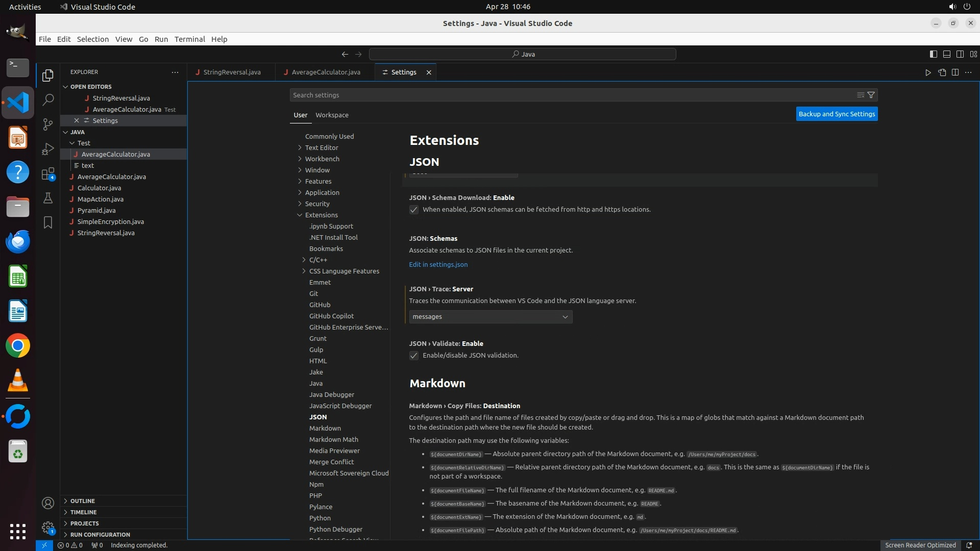
Task: Toggle JSON Validate Enable checkbox
Action: click(x=414, y=356)
